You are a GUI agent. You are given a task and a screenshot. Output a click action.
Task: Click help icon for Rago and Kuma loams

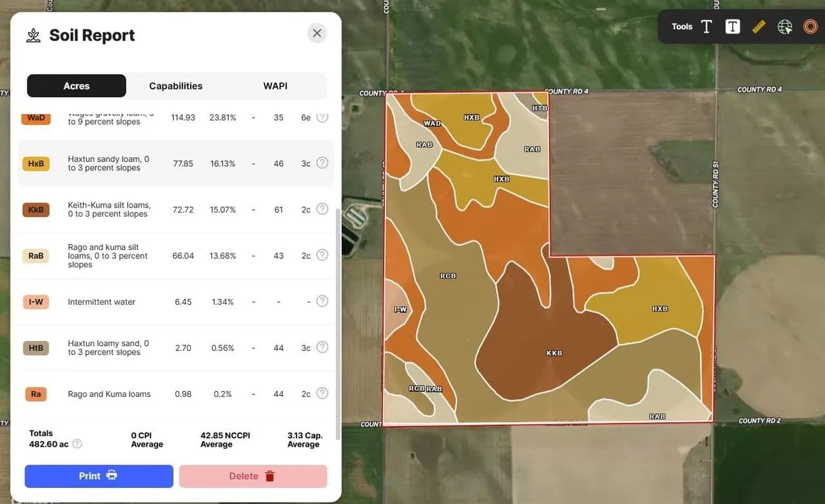pyautogui.click(x=322, y=393)
